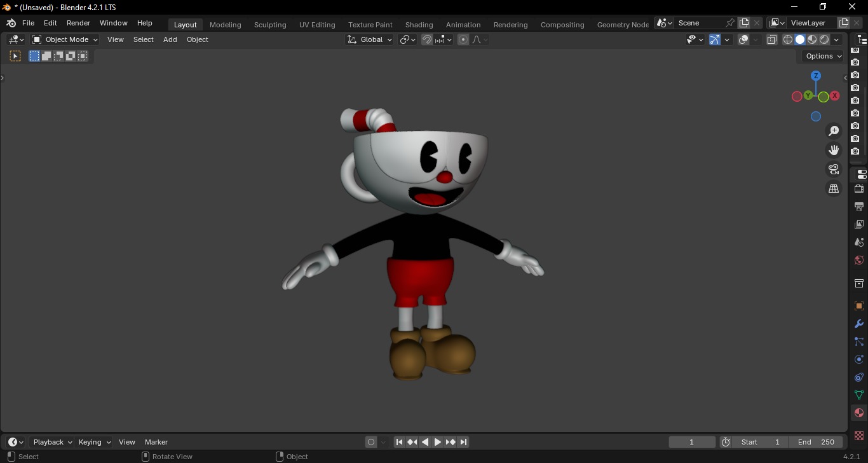Open the editor type dropdown in viewport header
The width and height of the screenshot is (868, 463).
(16, 39)
